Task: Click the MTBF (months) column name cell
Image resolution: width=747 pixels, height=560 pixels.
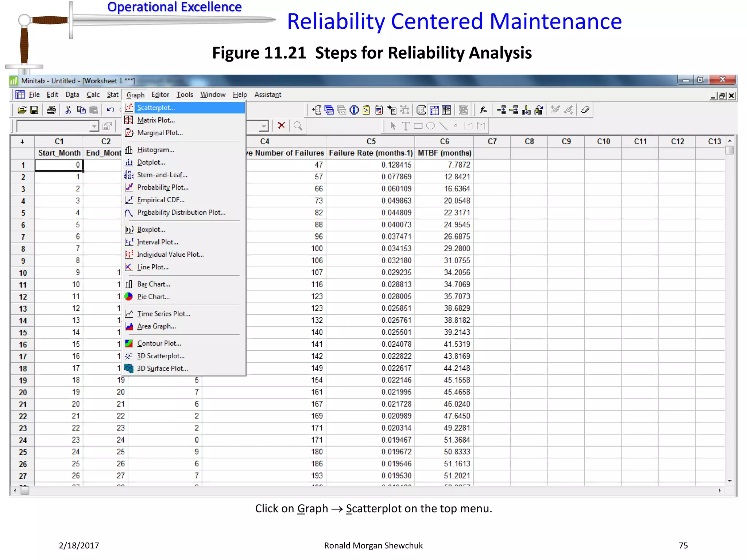Action: (x=444, y=153)
